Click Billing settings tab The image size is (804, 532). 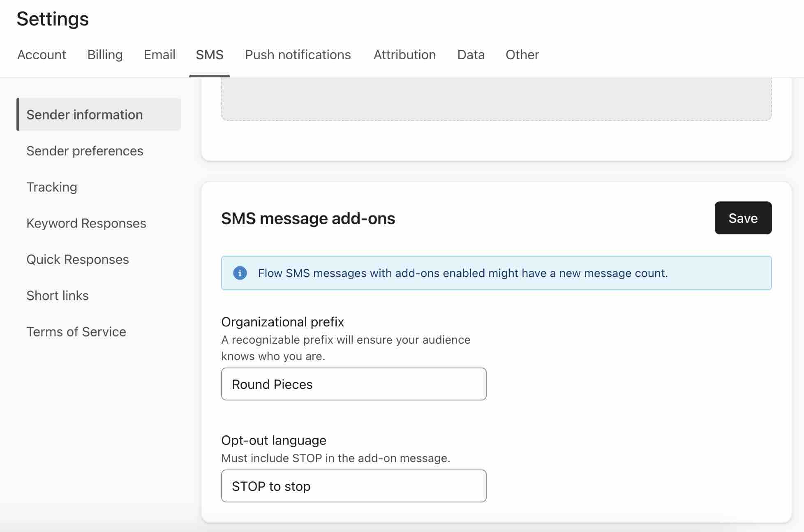[x=104, y=55]
